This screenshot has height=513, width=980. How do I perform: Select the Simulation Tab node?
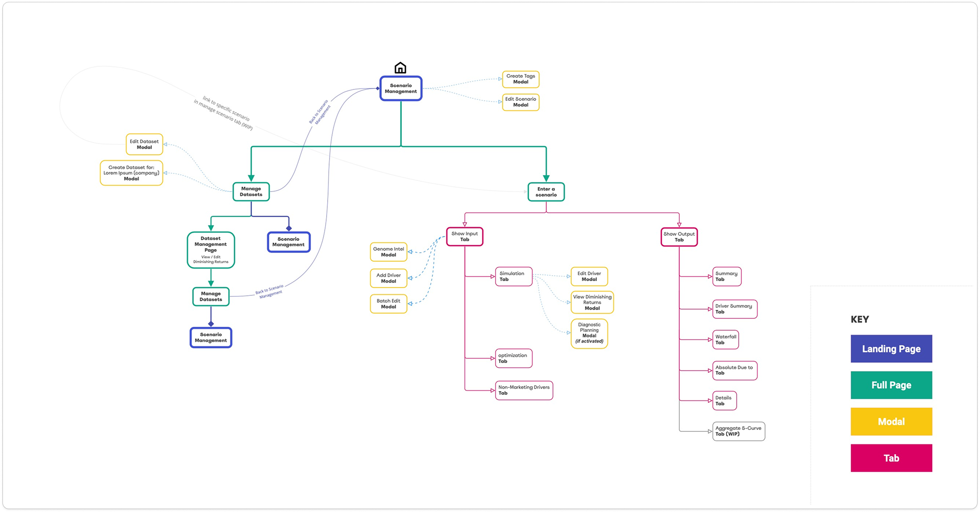point(514,277)
